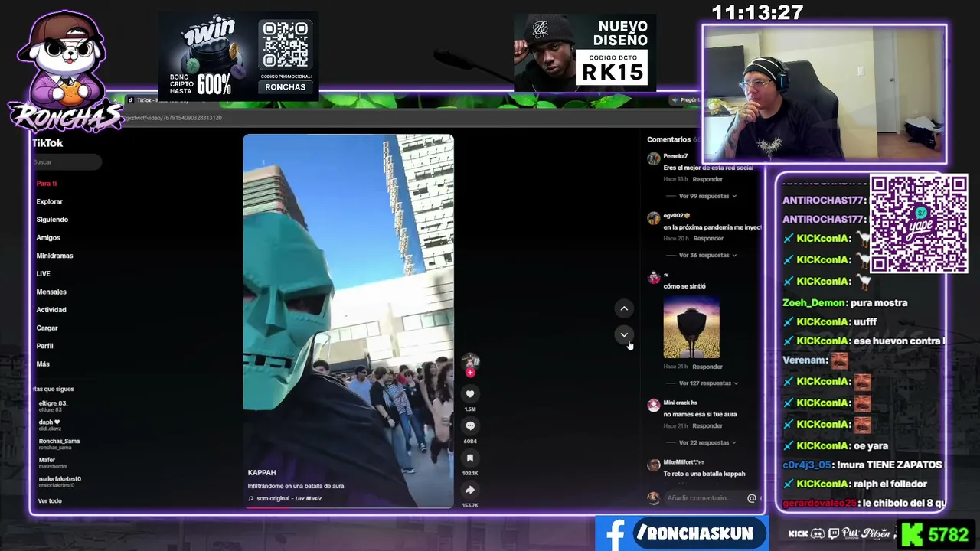Viewport: 980px width, 551px height.
Task: Click the username Peereira7 in comments
Action: click(675, 156)
